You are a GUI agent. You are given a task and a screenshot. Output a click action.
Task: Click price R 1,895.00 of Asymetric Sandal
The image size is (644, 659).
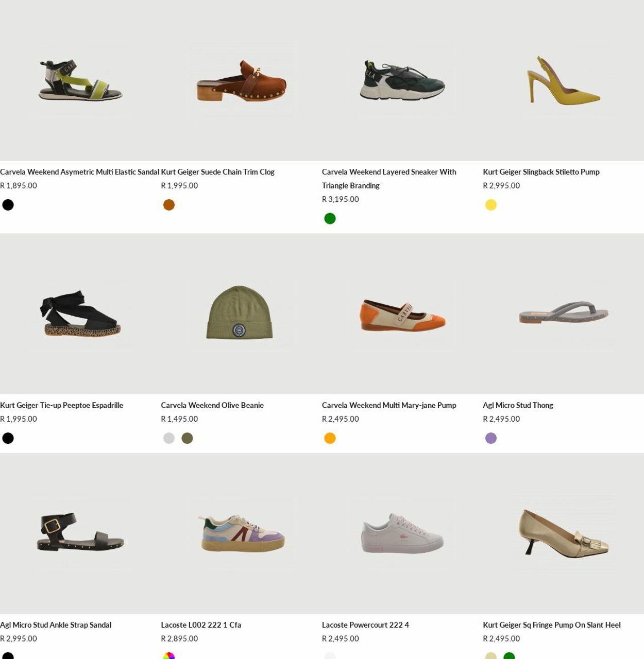19,185
